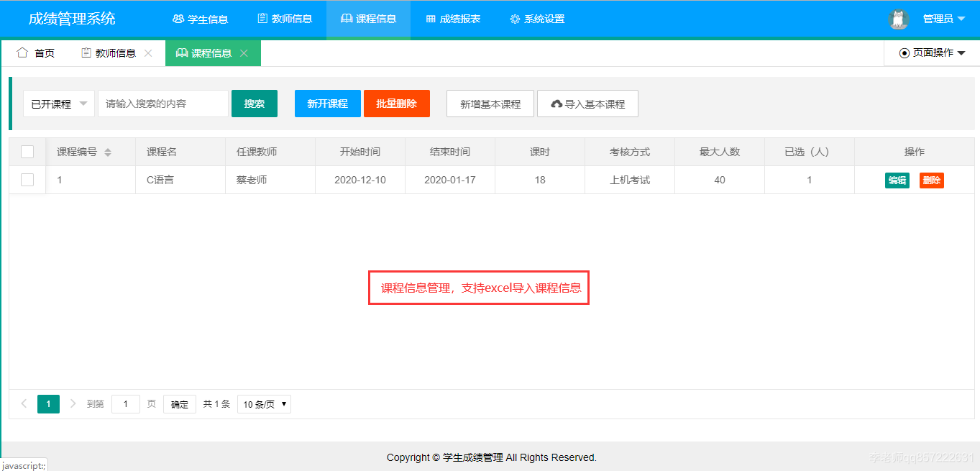This screenshot has width=980, height=471.
Task: Check the checkbox for C语言 course row
Action: point(27,180)
